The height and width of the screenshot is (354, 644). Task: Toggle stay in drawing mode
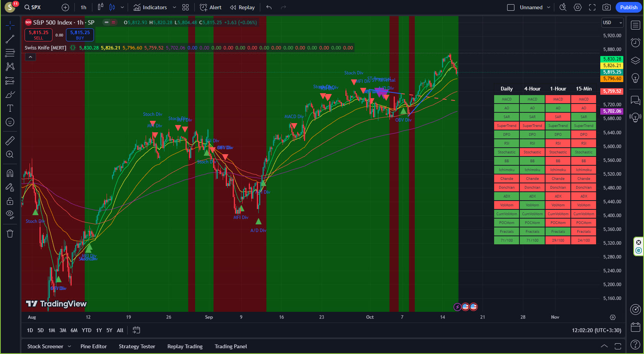pos(10,187)
